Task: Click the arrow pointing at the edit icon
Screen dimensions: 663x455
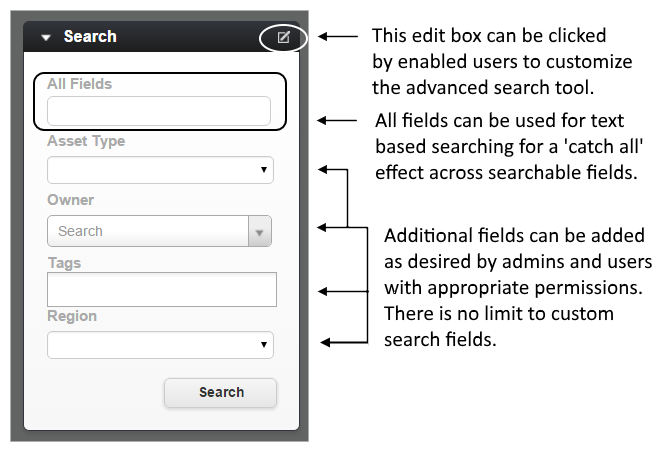Action: (x=338, y=37)
